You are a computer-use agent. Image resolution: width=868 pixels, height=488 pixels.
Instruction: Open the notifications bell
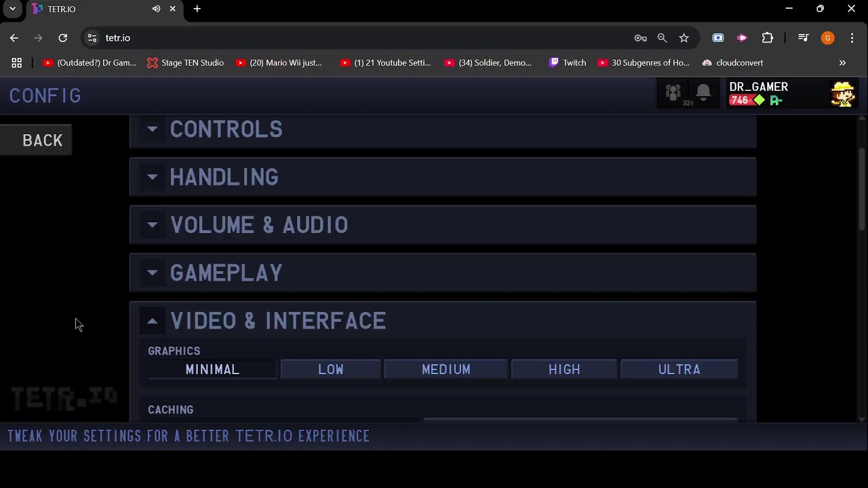coord(703,93)
